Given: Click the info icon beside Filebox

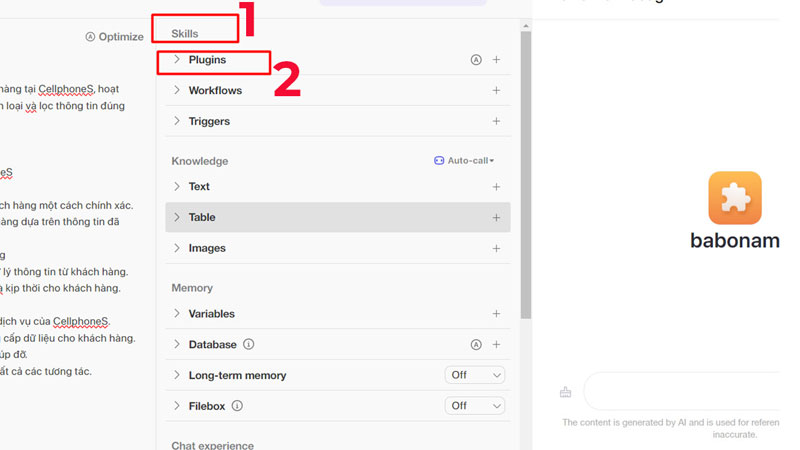Looking at the screenshot, I should [x=238, y=406].
